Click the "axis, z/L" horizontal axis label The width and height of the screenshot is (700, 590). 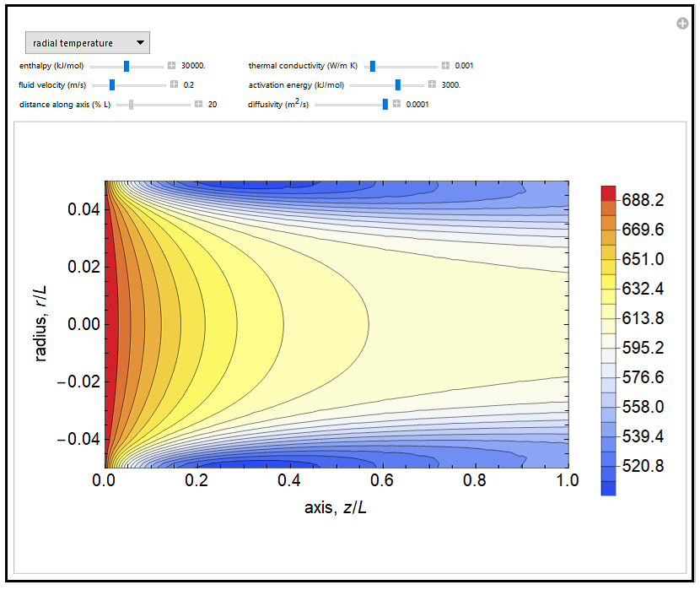337,508
